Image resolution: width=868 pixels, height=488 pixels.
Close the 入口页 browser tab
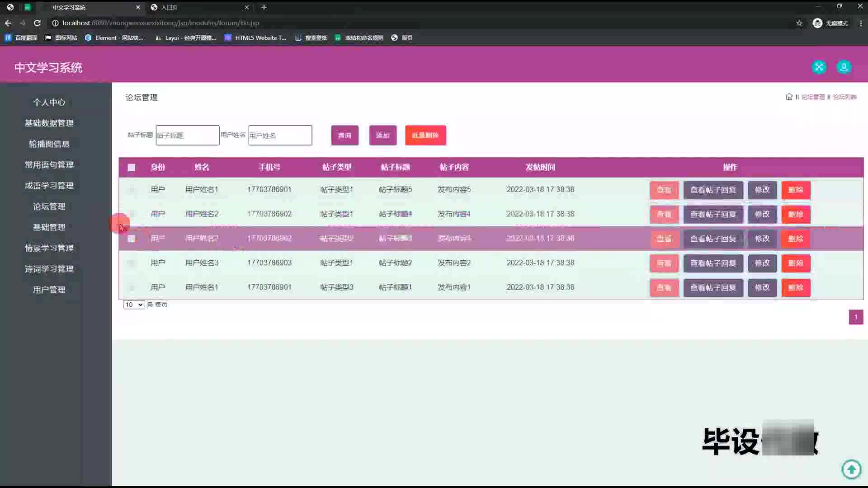point(246,7)
